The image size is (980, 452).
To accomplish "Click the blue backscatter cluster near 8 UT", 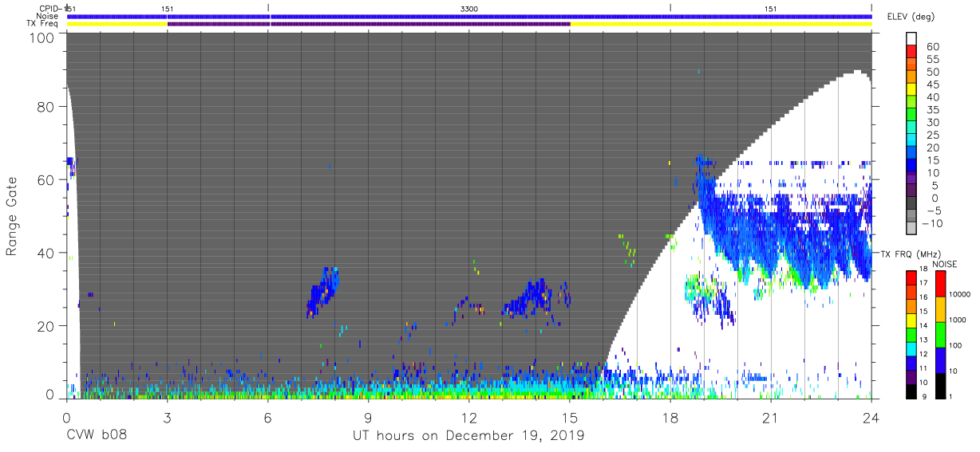I will (x=323, y=292).
